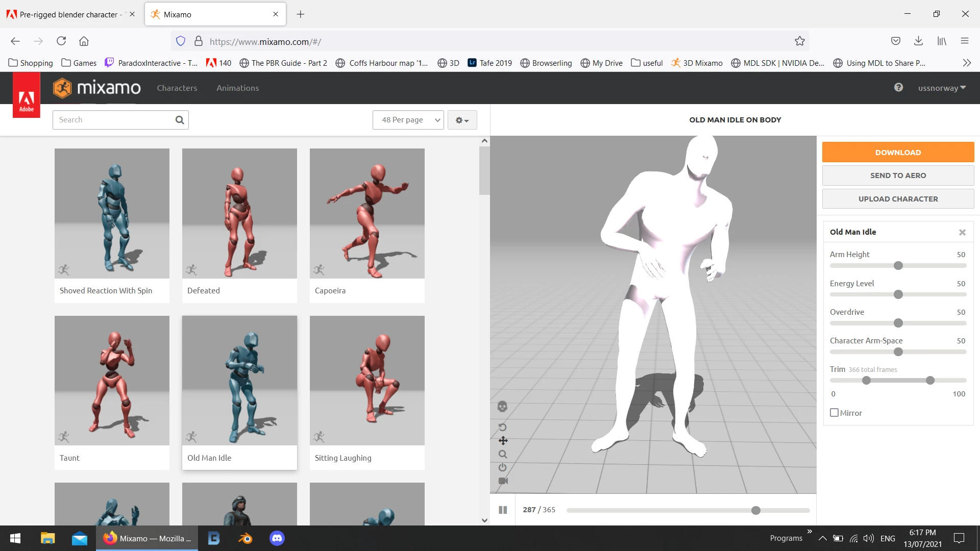Click the viewport zoom magnifier icon
This screenshot has height=551, width=980.
[503, 454]
